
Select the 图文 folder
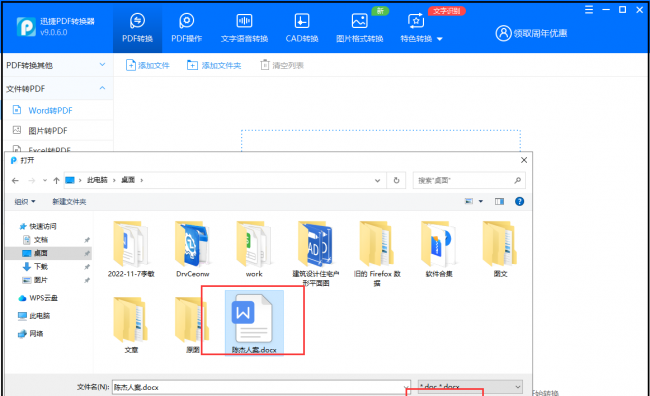[500, 250]
